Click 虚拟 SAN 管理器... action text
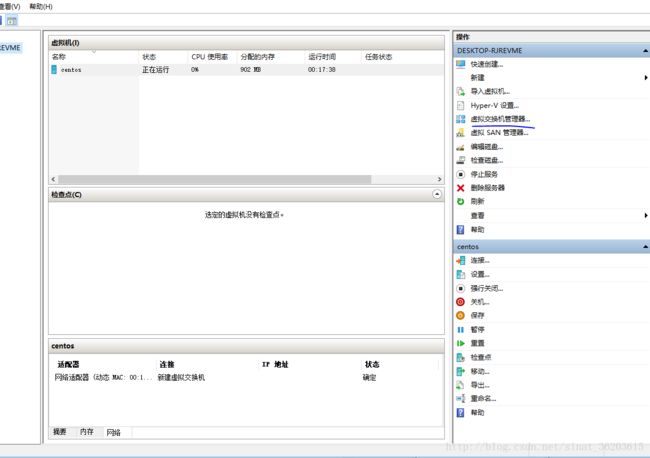 click(499, 133)
